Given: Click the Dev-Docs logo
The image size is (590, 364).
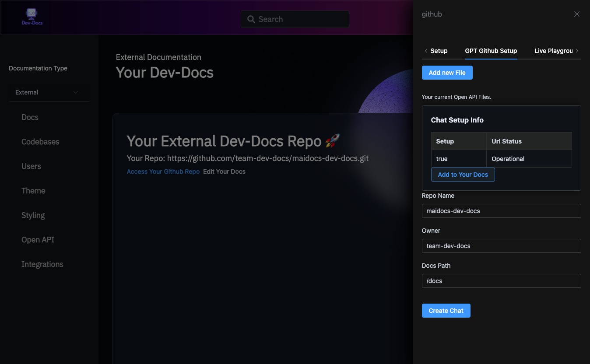Looking at the screenshot, I should [31, 17].
